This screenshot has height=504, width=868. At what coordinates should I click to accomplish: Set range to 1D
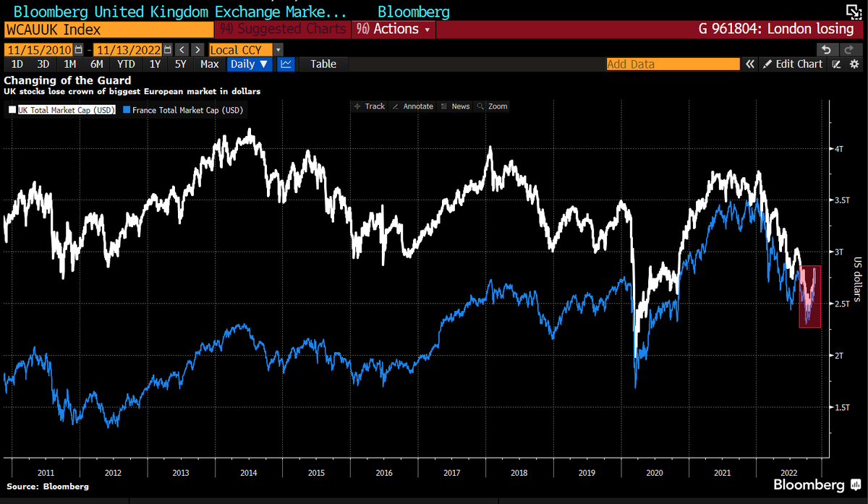coord(17,64)
